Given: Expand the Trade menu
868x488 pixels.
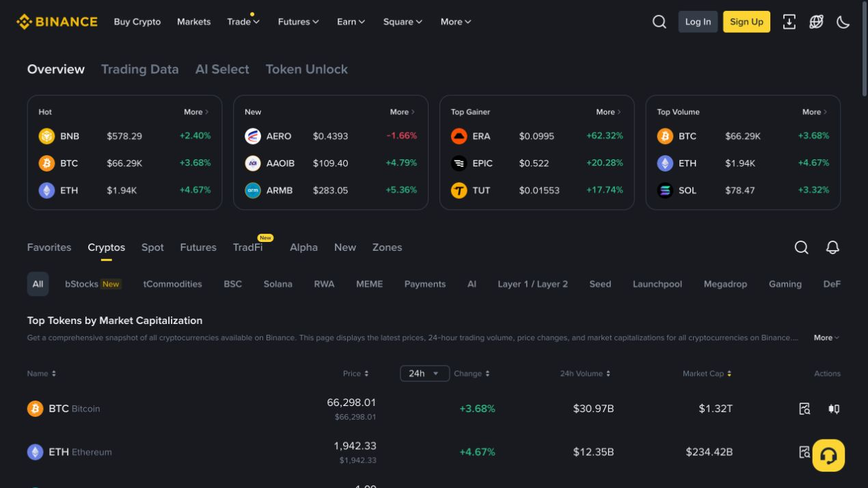Looking at the screenshot, I should tap(243, 22).
